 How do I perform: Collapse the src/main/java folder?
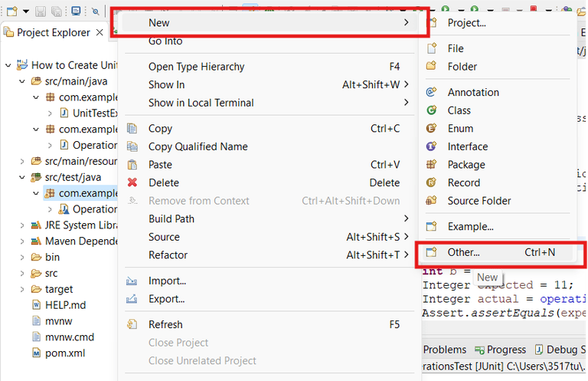pos(21,80)
